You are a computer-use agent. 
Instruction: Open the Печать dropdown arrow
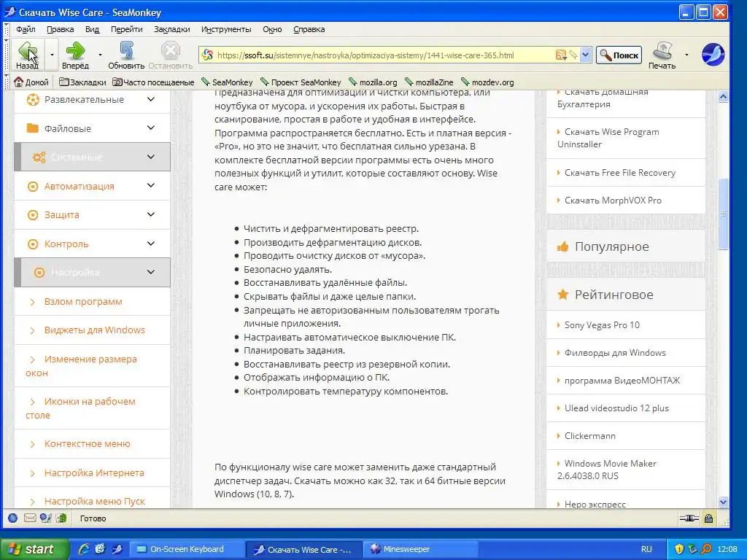pyautogui.click(x=686, y=55)
